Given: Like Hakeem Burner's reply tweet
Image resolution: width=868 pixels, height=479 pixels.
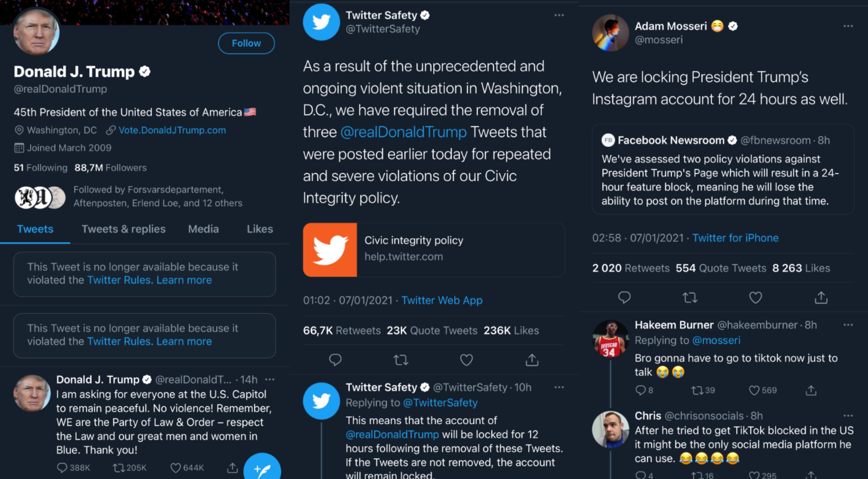Looking at the screenshot, I should [754, 390].
